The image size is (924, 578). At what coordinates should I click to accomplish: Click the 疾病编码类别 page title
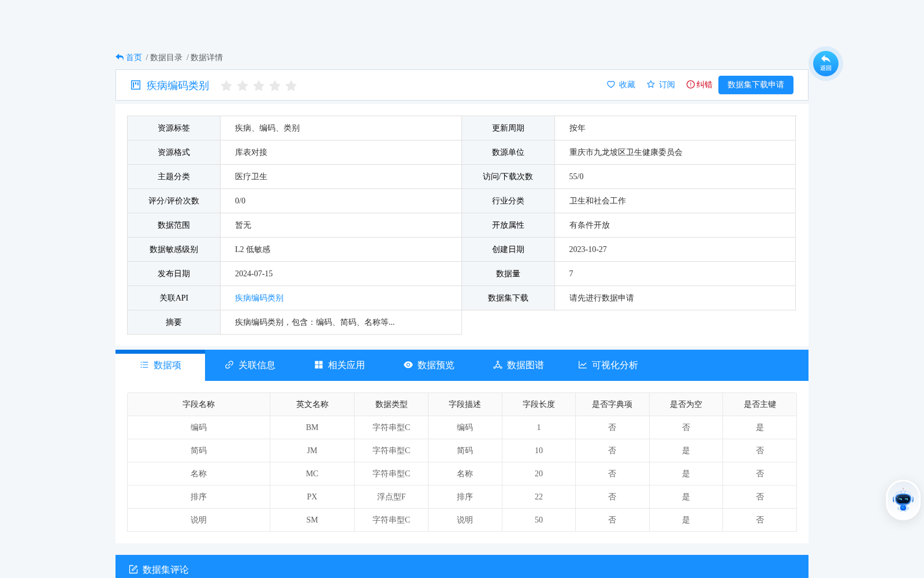tap(178, 86)
